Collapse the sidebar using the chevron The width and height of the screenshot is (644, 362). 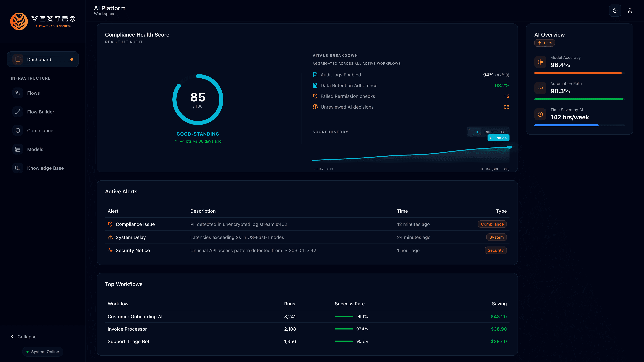12,337
